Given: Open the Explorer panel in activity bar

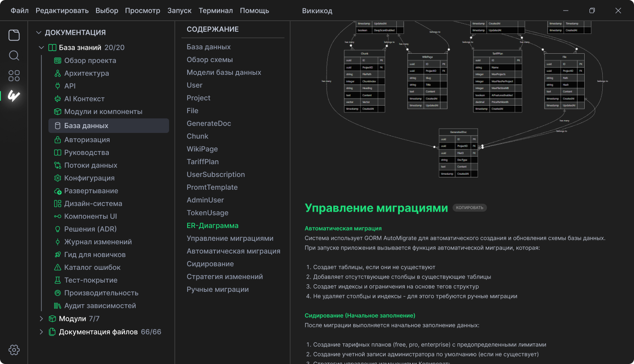Looking at the screenshot, I should tap(14, 35).
